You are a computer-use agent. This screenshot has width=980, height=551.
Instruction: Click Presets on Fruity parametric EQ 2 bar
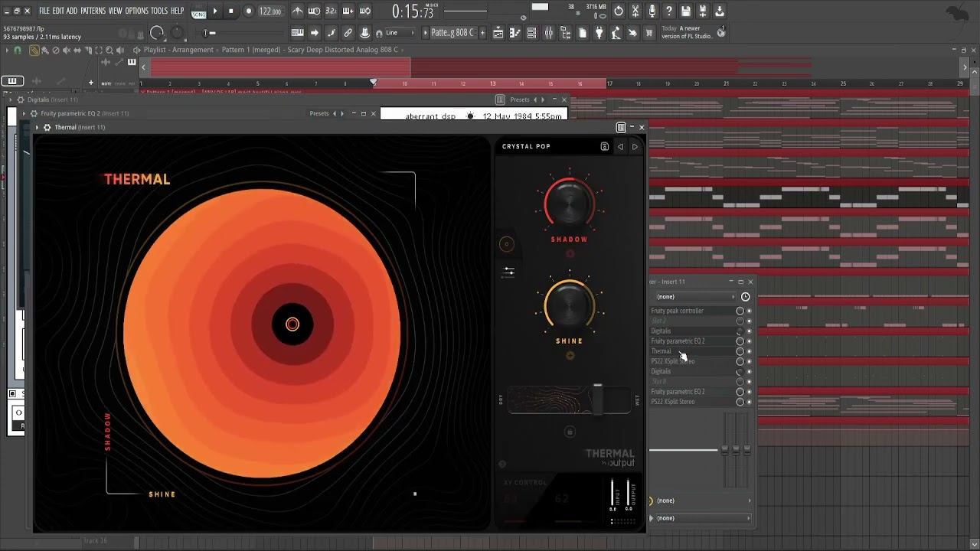319,113
